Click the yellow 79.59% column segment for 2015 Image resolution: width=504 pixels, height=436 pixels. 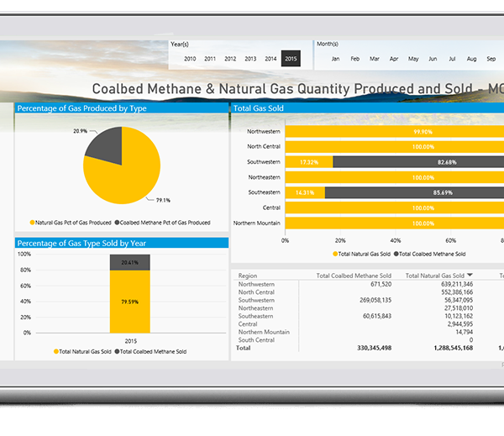[x=131, y=301]
